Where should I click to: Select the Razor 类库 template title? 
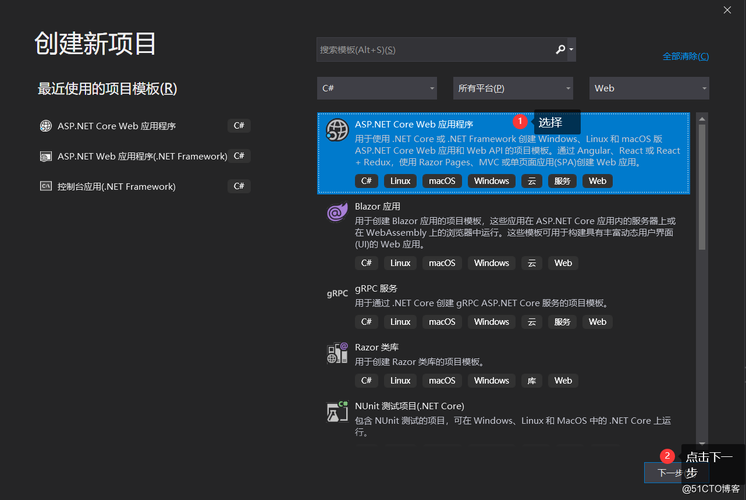pos(376,347)
